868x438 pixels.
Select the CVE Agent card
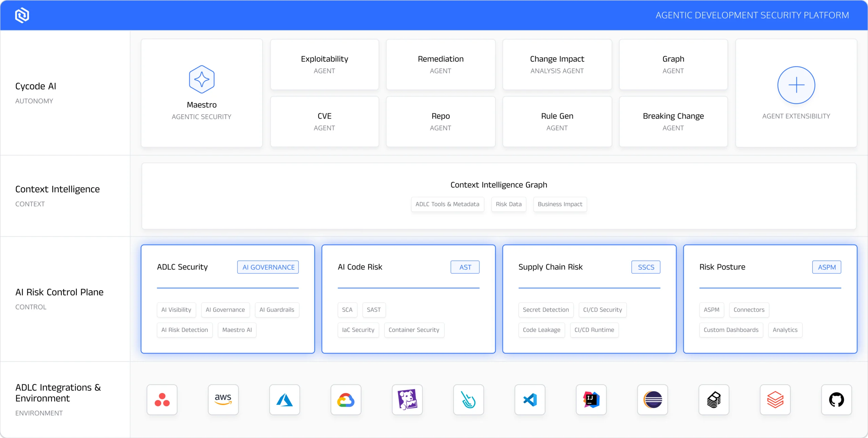click(x=324, y=122)
